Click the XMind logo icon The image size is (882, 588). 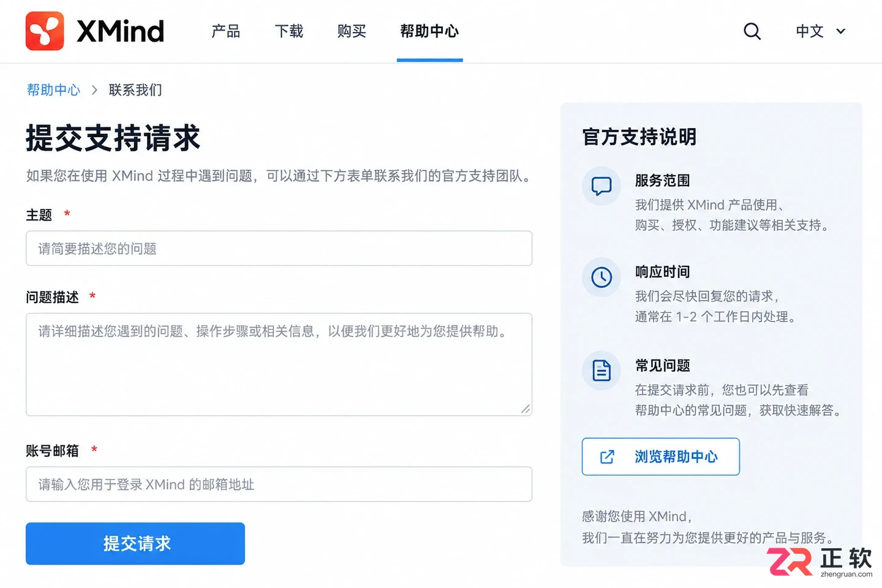(x=45, y=31)
